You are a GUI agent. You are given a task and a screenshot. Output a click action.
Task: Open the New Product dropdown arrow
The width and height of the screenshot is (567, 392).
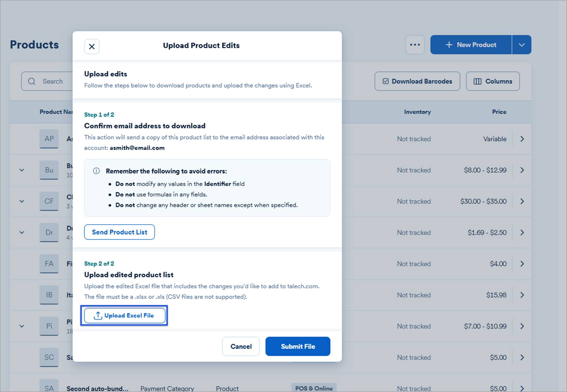[x=522, y=44]
